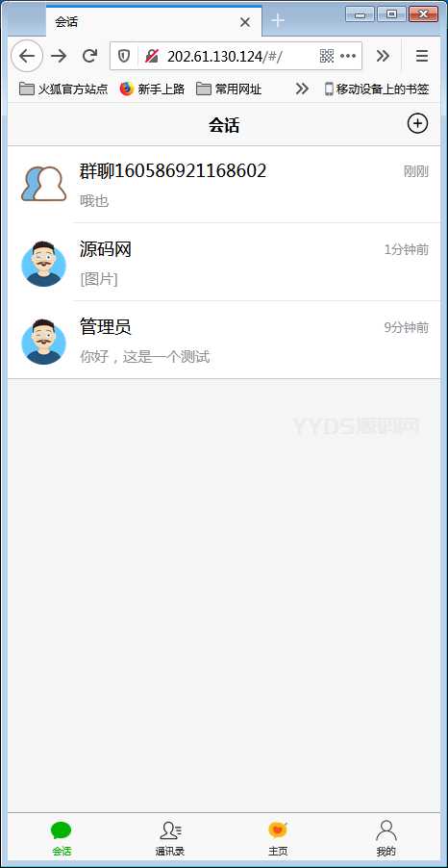448x868 pixels.
Task: Click the group chat avatar icon
Action: point(43,184)
